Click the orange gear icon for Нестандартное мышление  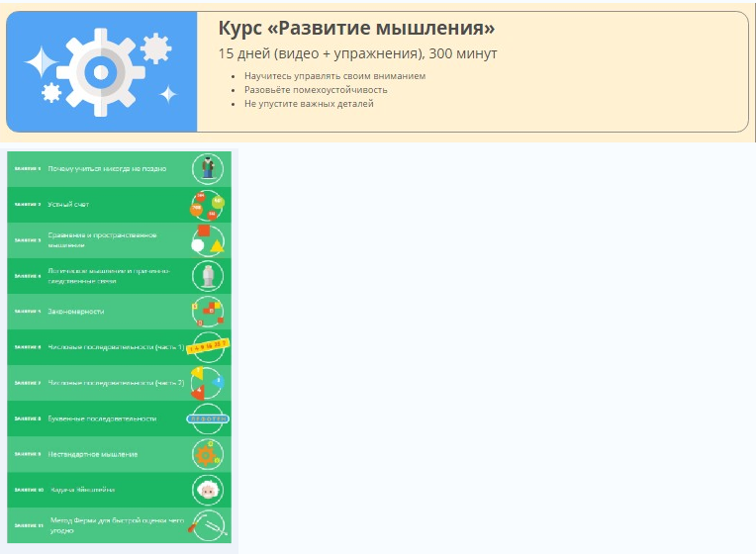coord(207,454)
